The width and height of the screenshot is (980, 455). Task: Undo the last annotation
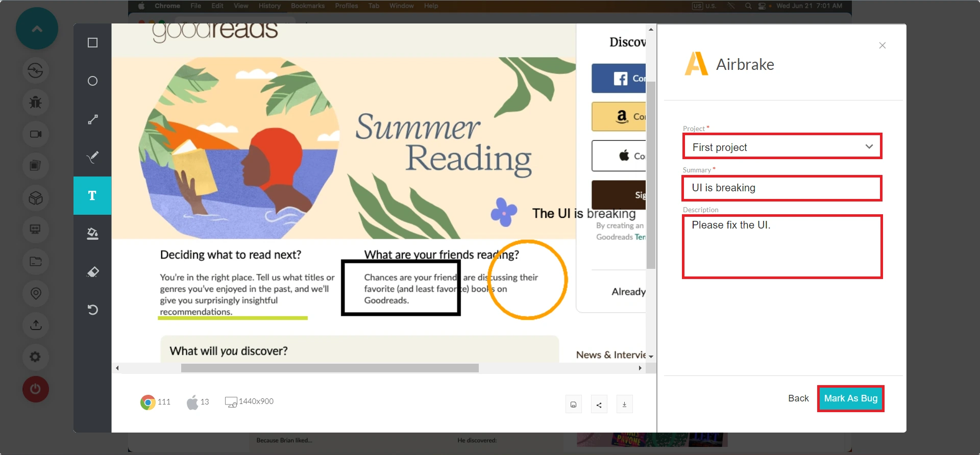[x=92, y=310]
